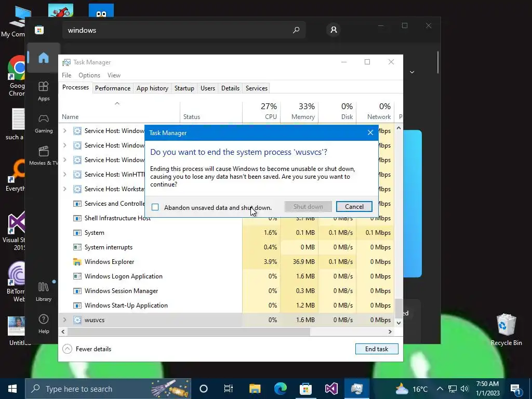Click the Windows Explorer folder icon
This screenshot has height=399, width=532.
(77, 262)
